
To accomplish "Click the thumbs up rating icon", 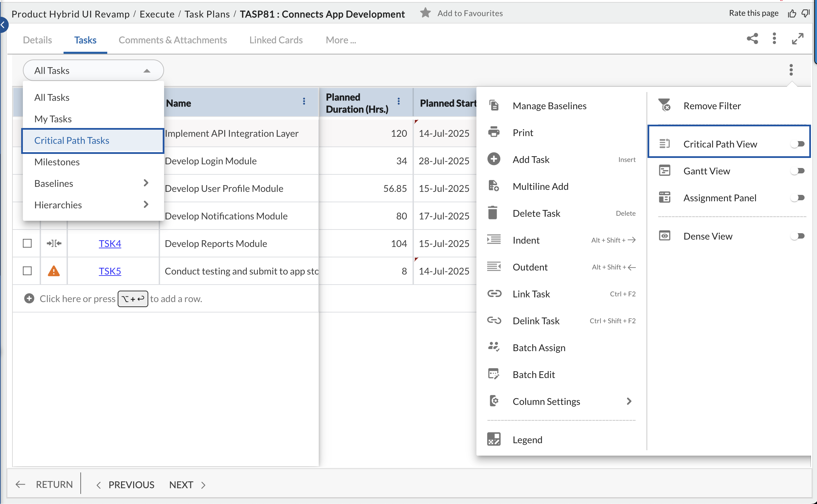I will [792, 13].
